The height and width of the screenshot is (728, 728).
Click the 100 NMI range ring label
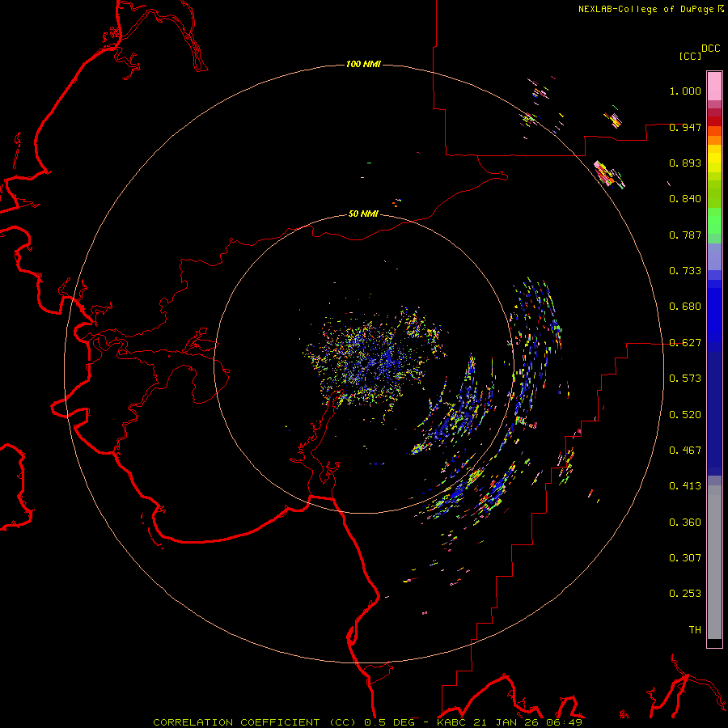pyautogui.click(x=363, y=64)
